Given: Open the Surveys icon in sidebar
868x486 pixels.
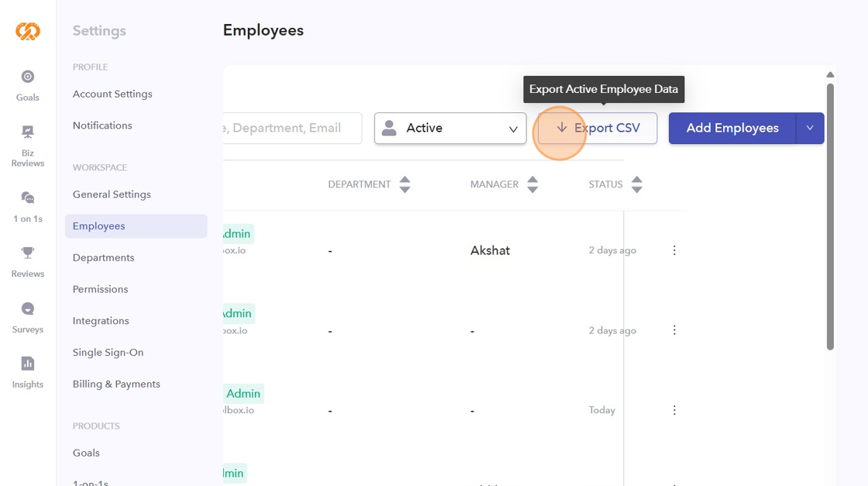Looking at the screenshot, I should [28, 308].
